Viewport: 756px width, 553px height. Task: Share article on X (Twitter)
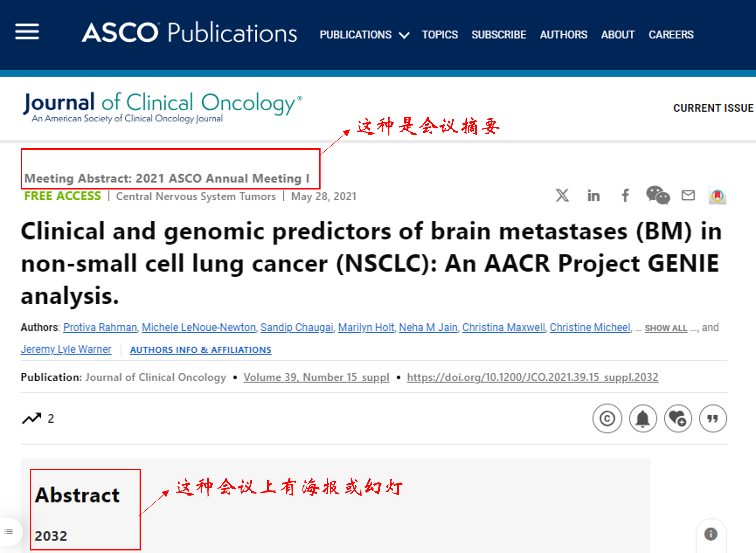[x=562, y=196]
